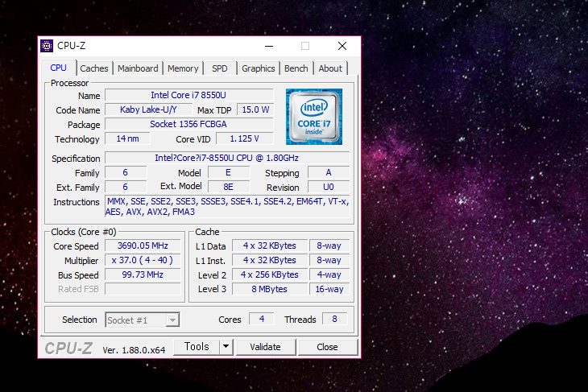The image size is (588, 392).
Task: Click the Kaby Lake-U/Y code name value
Action: pyautogui.click(x=148, y=109)
